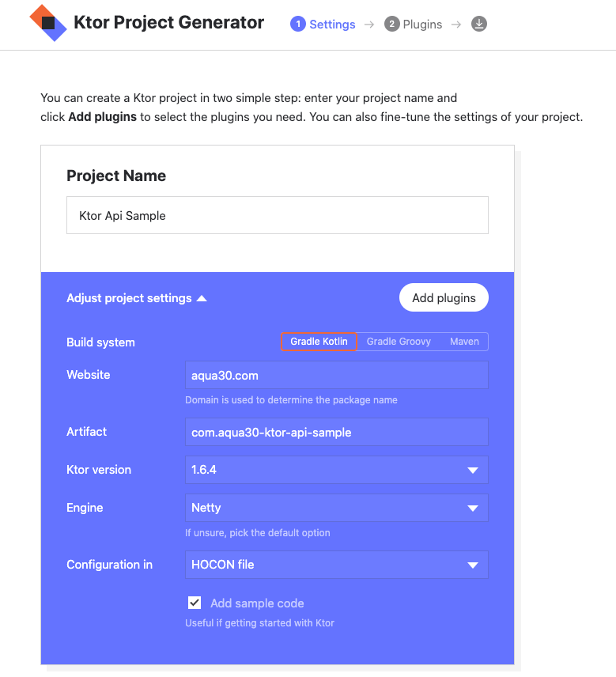Click into the Project Name field
616x677 pixels.
coord(277,214)
